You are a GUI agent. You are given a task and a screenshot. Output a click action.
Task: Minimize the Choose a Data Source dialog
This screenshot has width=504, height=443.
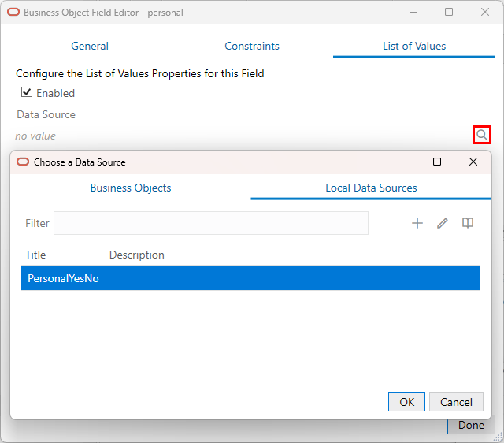coord(401,162)
